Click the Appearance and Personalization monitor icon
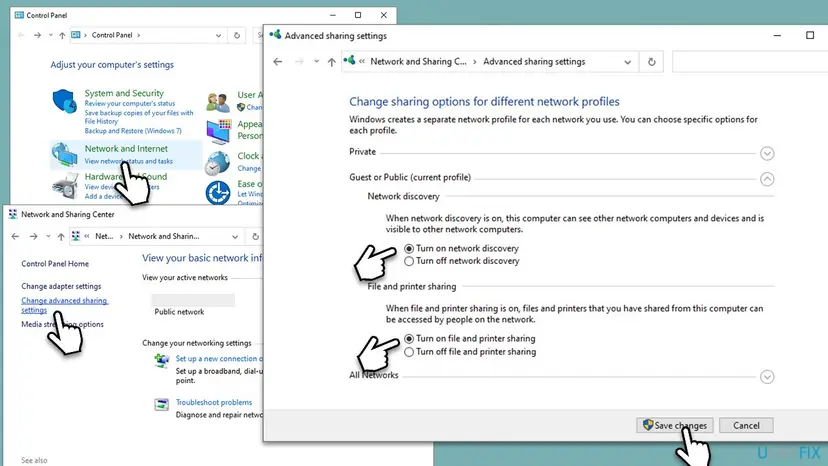Screen dimensions: 828x466 click(x=218, y=132)
